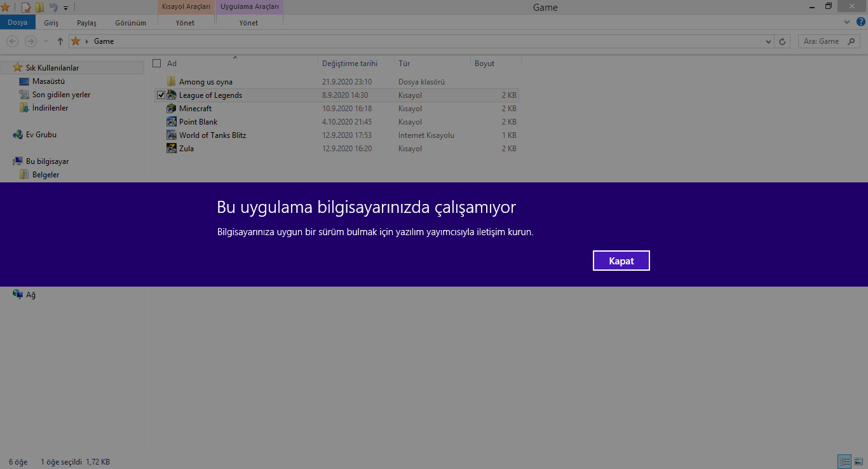Click the date 21.9.2020 23:10

pos(347,82)
